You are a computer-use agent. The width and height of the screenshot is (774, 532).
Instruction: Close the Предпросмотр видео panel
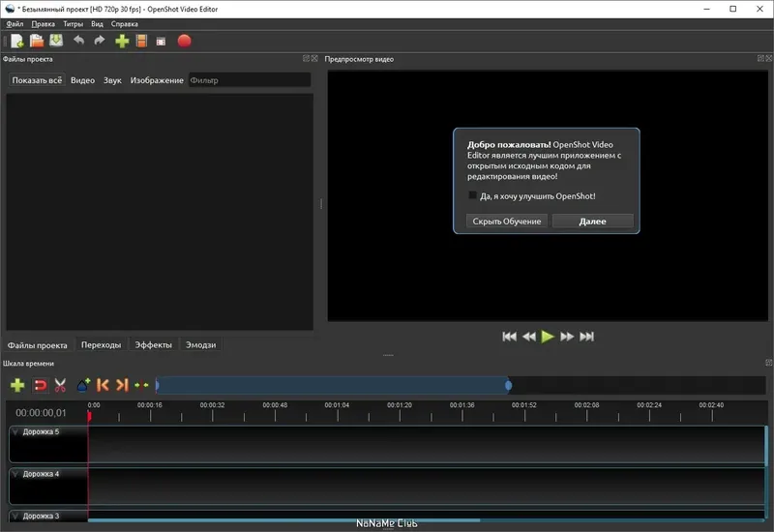(x=769, y=58)
